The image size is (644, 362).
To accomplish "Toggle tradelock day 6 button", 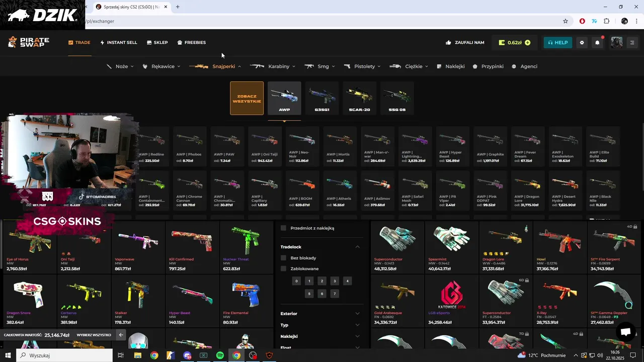I will click(322, 294).
